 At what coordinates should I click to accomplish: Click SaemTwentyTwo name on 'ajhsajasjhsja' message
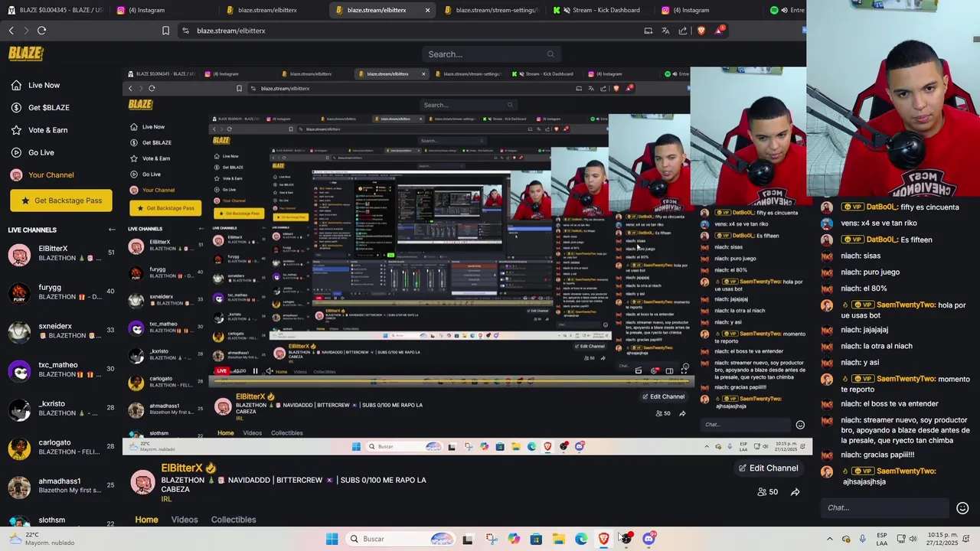pyautogui.click(x=906, y=471)
